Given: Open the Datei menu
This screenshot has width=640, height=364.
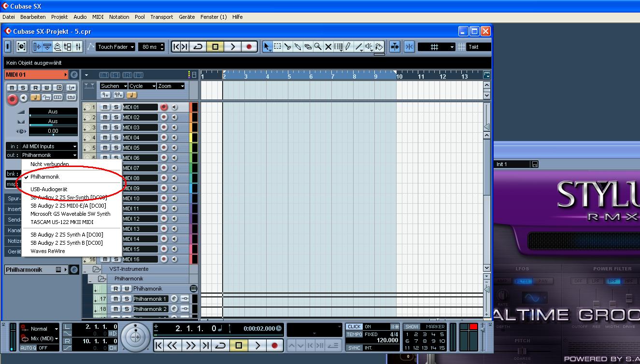Looking at the screenshot, I should (x=9, y=17).
